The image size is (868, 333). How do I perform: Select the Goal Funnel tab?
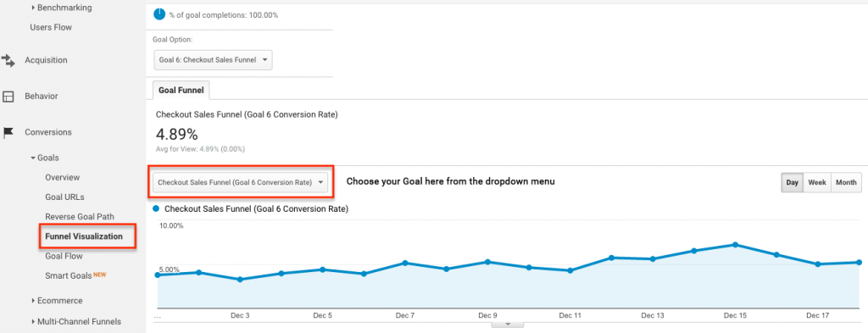click(x=181, y=90)
